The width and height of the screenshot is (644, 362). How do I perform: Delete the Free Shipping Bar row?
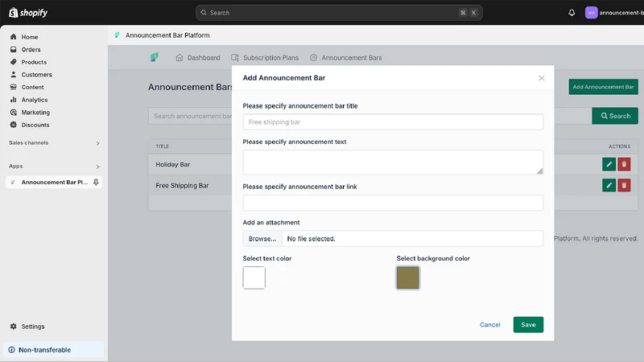click(624, 185)
